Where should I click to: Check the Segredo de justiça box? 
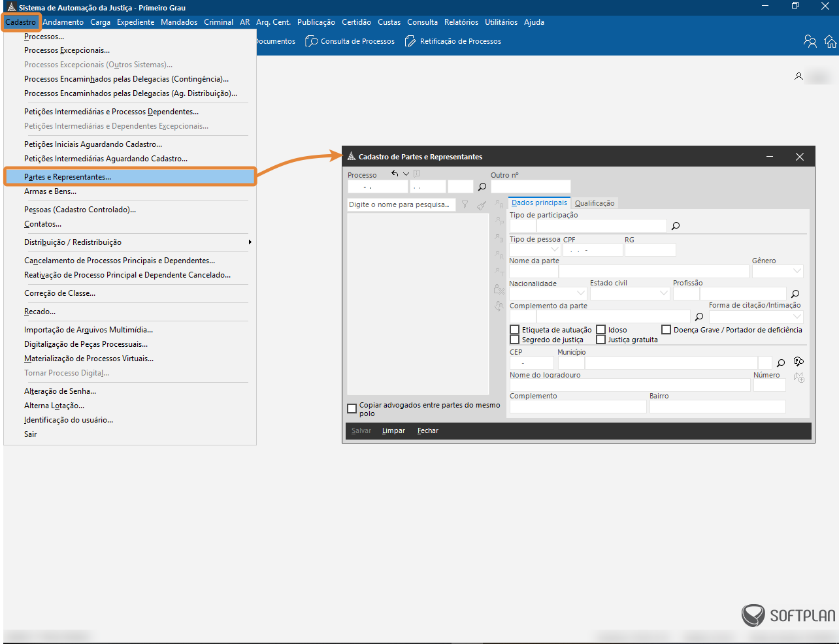pos(515,340)
